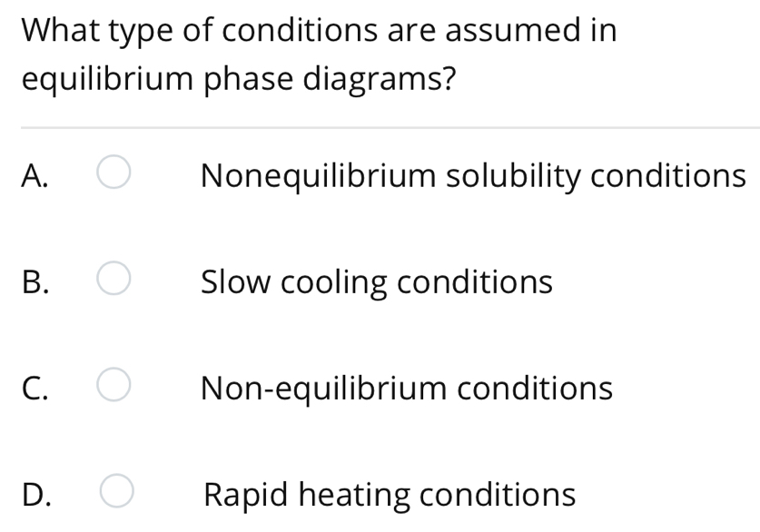Click the 'Rapid heating conditions' answer text
The image size is (760, 532).
[390, 495]
